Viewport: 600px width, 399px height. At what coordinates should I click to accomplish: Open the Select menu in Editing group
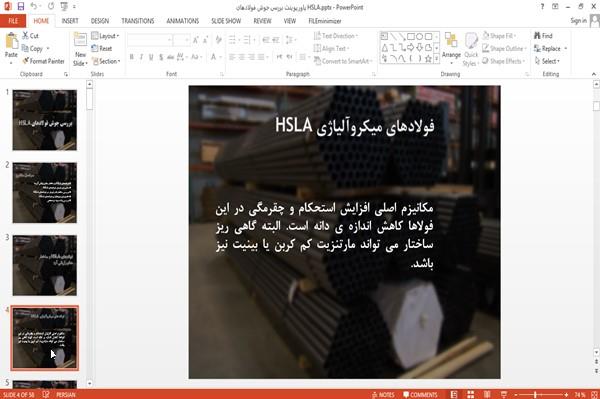point(547,61)
